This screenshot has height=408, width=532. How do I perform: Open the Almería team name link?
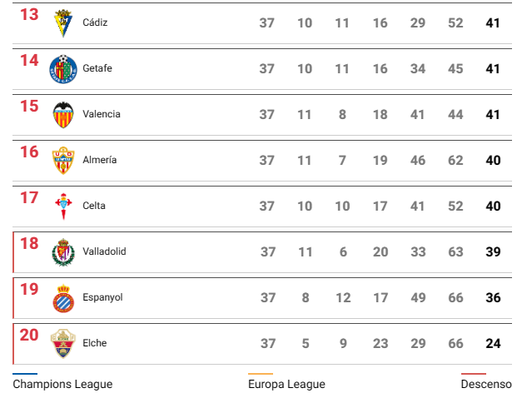[x=100, y=160]
